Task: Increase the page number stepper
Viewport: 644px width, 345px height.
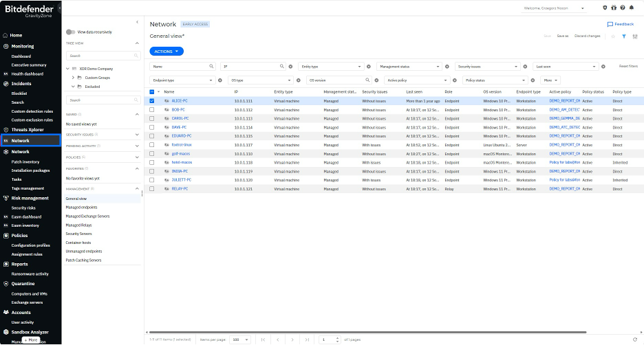Action: [x=338, y=338]
